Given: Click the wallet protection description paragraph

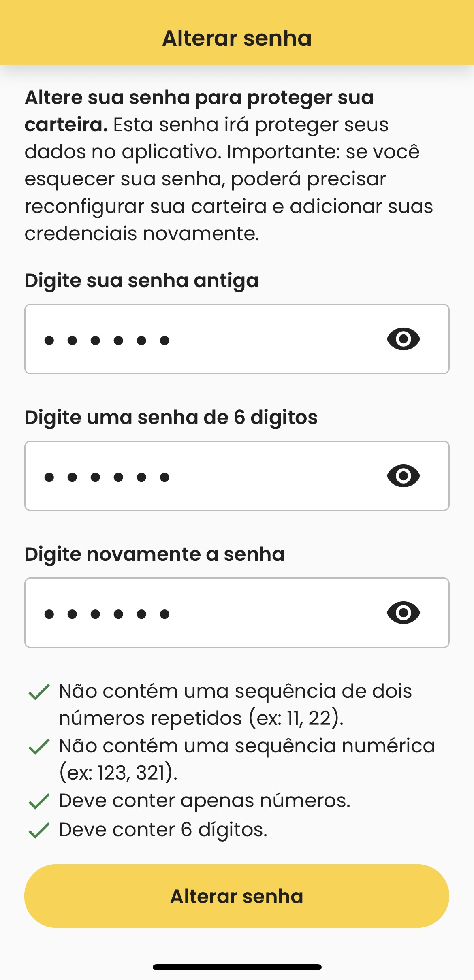Looking at the screenshot, I should pos(229,165).
